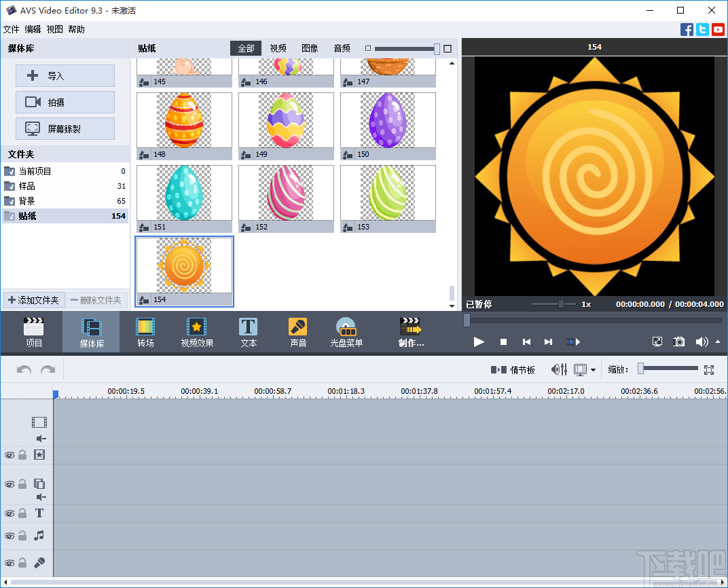The image size is (728, 588).
Task: Click the zoom-to-fit timeline icon
Action: tap(709, 370)
